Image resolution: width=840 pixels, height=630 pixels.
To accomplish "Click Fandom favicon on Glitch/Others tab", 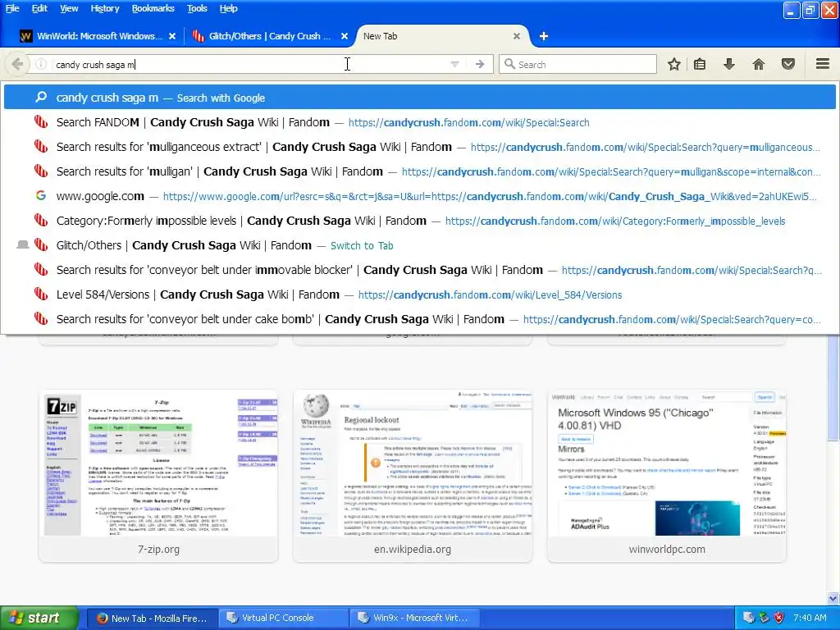I will coord(199,36).
